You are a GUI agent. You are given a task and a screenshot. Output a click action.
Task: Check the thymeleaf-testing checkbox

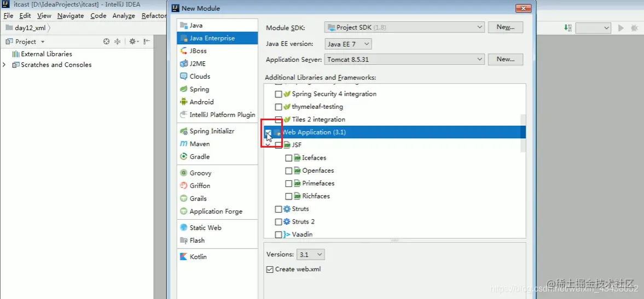279,107
